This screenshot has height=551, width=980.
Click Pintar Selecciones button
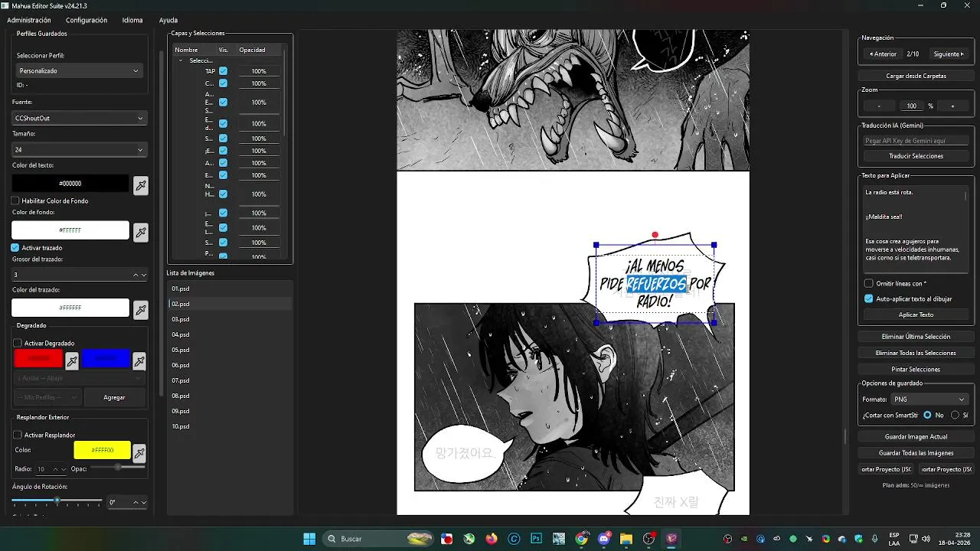916,369
